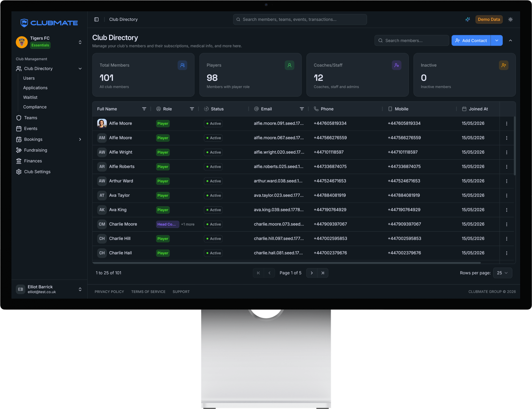Open the Support link
Screen dimensions: 532x409
(x=181, y=292)
